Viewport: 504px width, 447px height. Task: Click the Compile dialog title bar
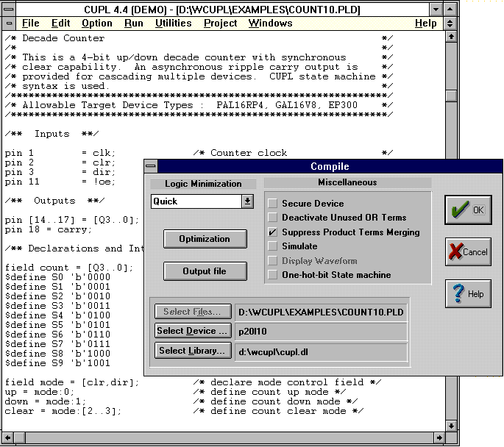[330, 166]
